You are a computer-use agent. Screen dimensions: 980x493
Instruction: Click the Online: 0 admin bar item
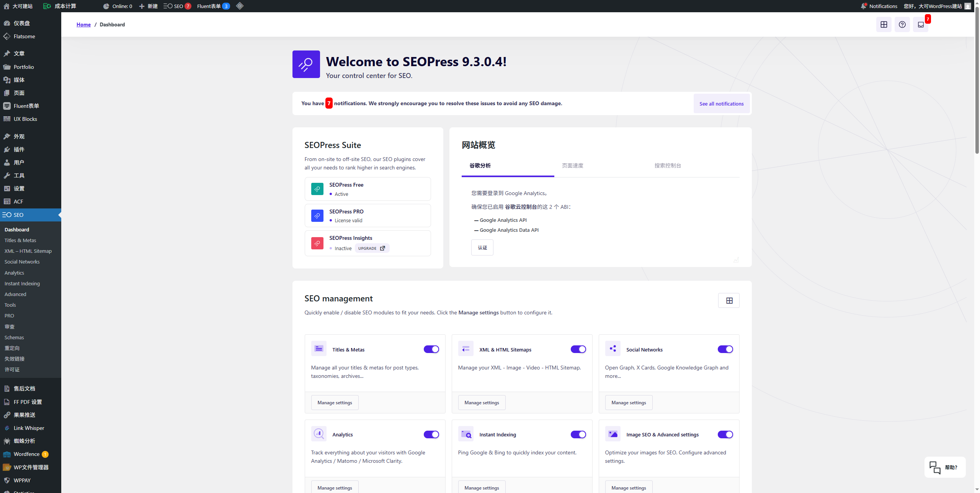118,6
